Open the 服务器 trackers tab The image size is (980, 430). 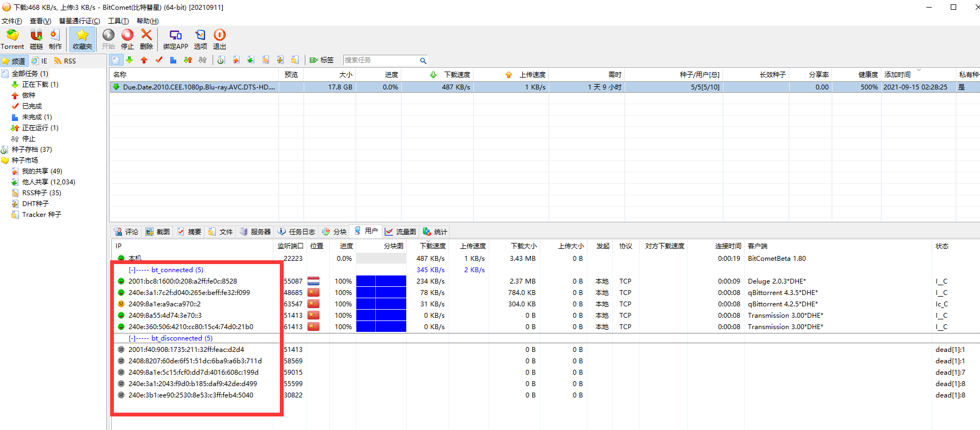(255, 232)
